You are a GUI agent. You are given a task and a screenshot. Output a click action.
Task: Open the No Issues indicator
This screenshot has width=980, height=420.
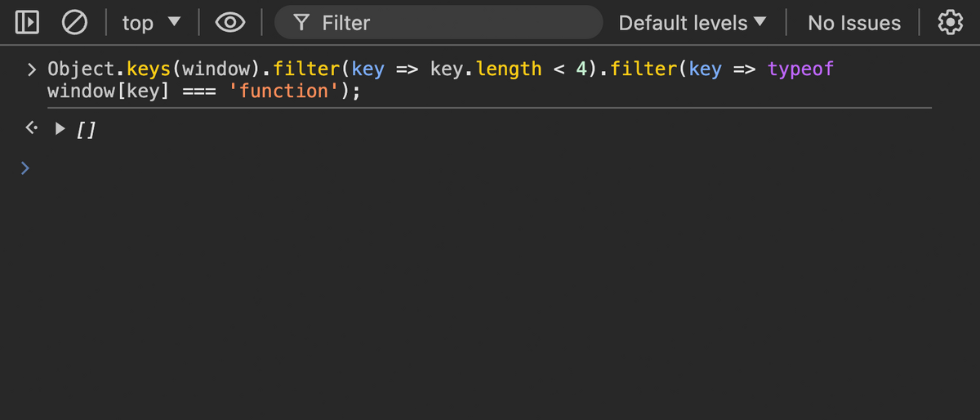pyautogui.click(x=854, y=23)
